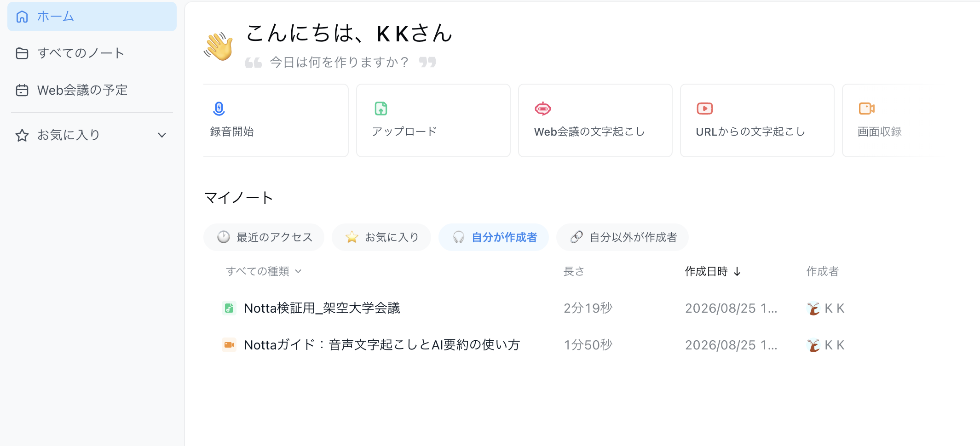Click orange video icon of Nottaガイド note
980x446 pixels.
229,345
